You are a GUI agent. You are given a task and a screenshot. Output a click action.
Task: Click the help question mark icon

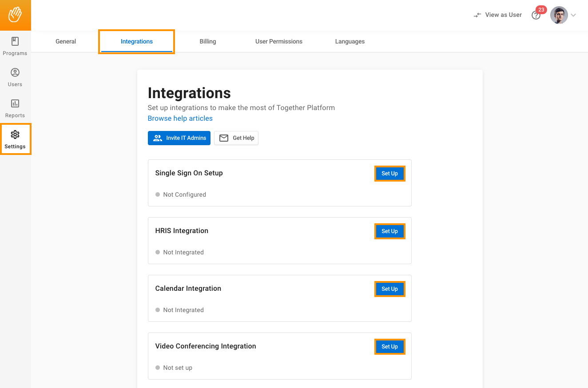pos(536,16)
